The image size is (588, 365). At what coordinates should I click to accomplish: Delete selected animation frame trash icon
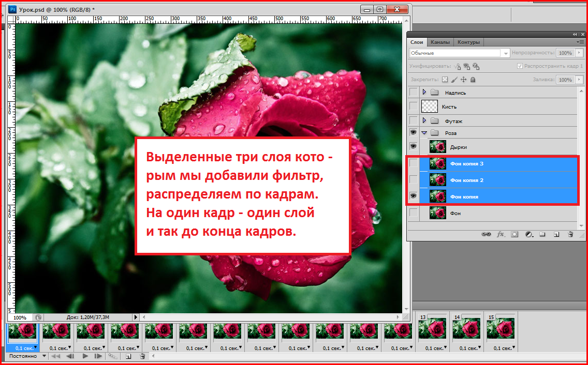click(142, 356)
